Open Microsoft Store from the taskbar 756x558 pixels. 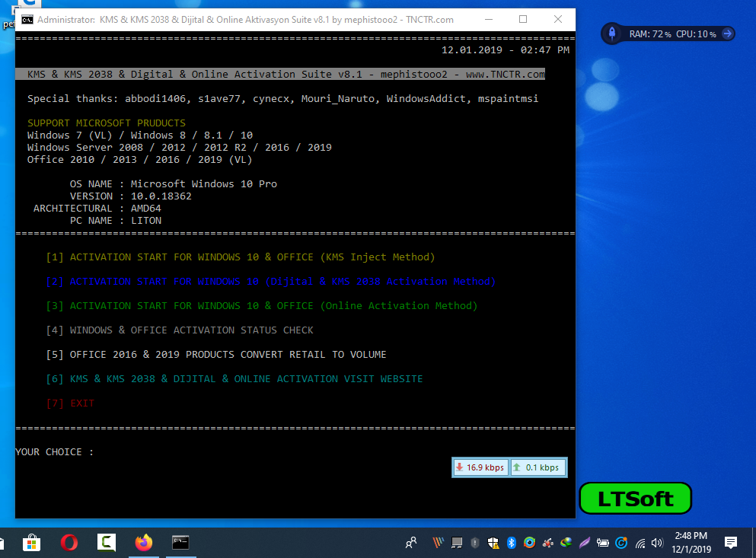tap(31, 543)
